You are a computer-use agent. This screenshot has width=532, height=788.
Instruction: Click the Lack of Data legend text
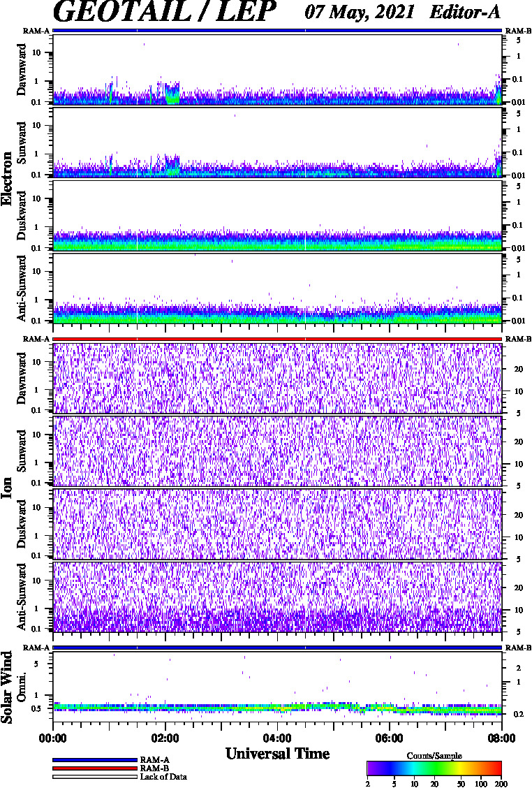pos(163,777)
